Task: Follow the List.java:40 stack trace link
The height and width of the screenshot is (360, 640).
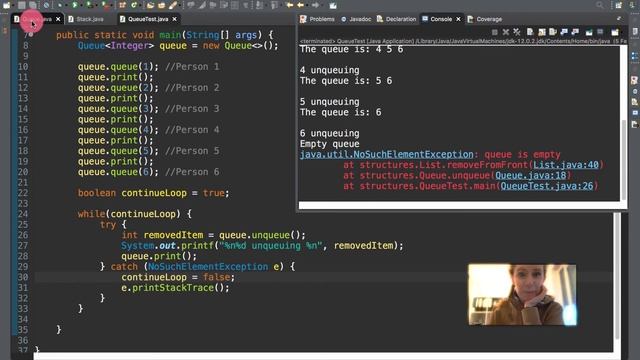Action: pos(566,165)
